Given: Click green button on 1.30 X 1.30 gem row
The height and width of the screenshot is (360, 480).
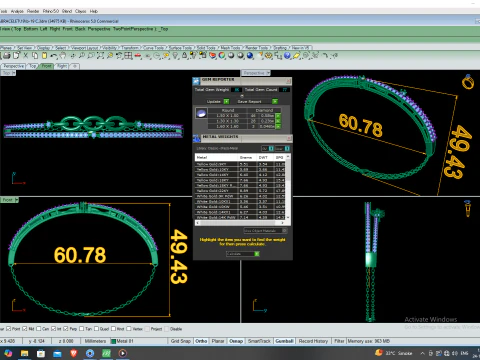Looking at the screenshot, I should (x=278, y=121).
